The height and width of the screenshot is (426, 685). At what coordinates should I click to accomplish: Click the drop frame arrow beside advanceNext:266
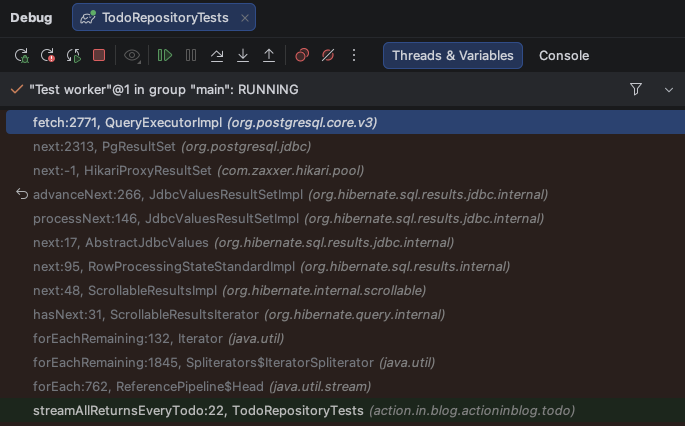[x=21, y=194]
